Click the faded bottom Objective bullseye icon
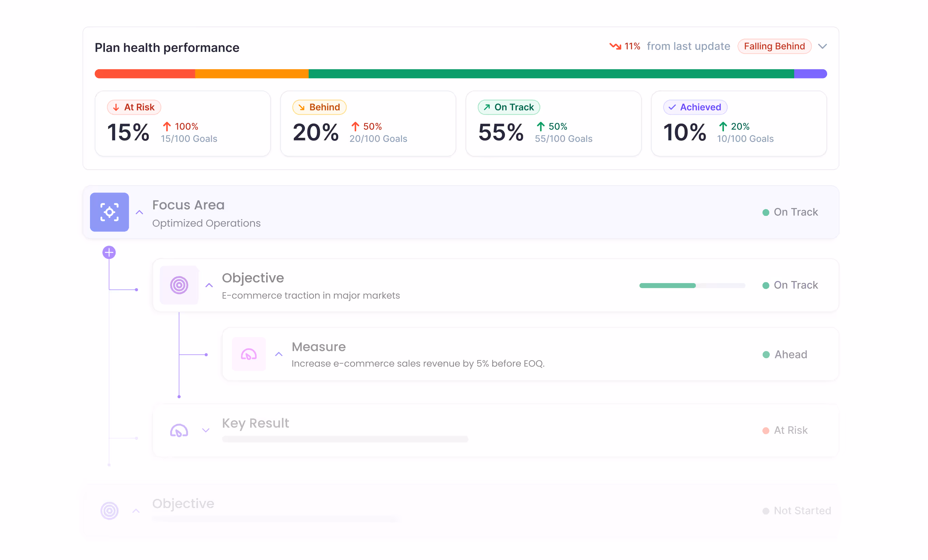 [109, 510]
